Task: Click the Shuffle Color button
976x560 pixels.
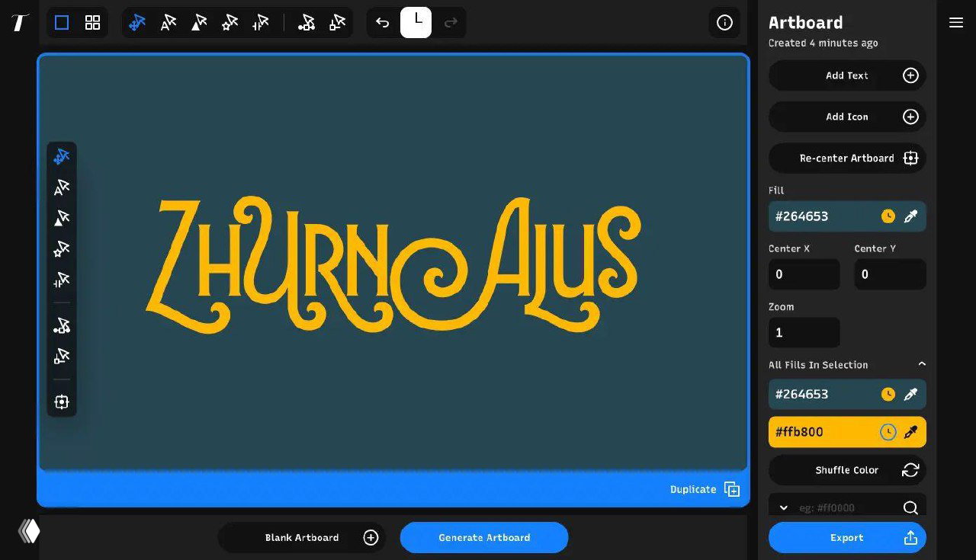Action: [x=847, y=470]
